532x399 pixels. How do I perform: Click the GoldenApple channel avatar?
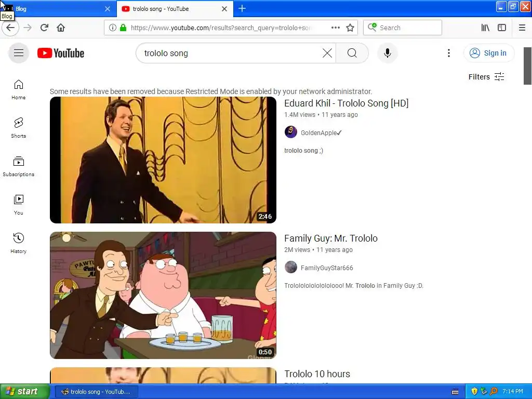[x=291, y=132]
